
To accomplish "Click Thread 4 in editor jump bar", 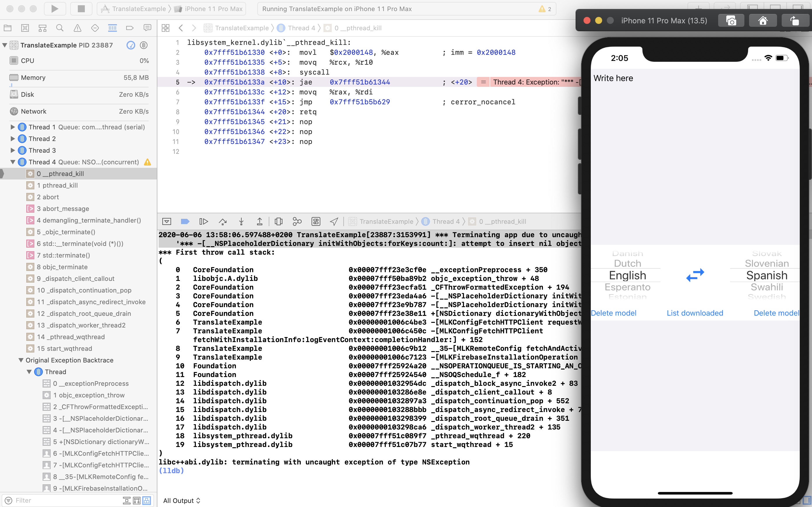I will point(296,28).
